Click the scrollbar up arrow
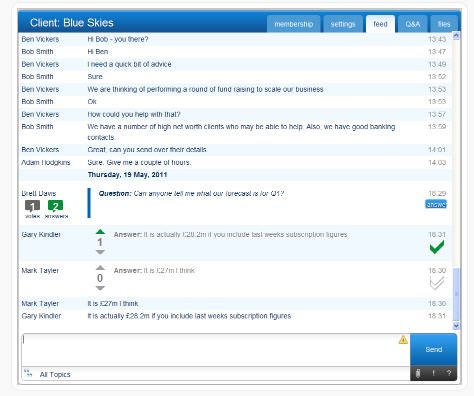Viewport: 474px width, 396px height. (x=456, y=36)
